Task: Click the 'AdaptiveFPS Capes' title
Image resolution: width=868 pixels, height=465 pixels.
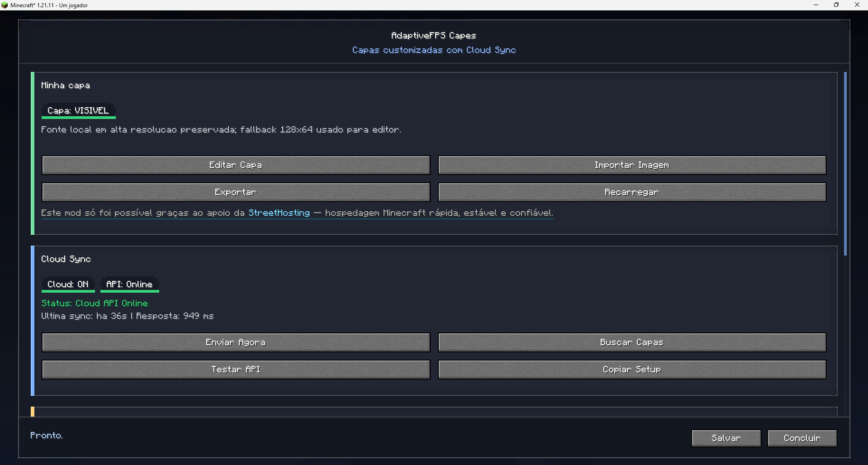Action: point(434,35)
